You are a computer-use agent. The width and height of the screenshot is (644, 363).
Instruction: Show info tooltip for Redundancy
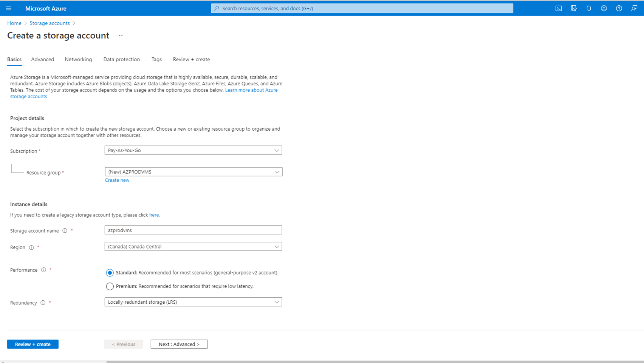click(x=43, y=303)
